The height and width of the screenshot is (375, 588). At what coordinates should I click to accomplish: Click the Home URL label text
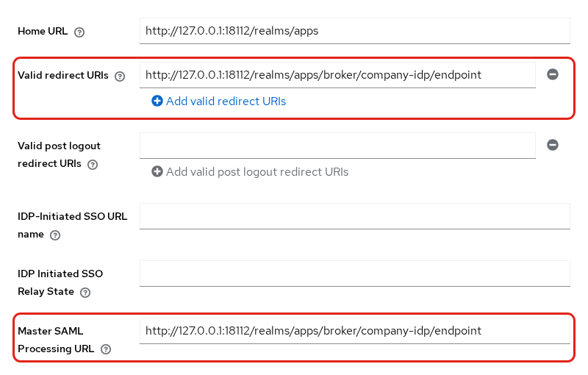coord(43,31)
